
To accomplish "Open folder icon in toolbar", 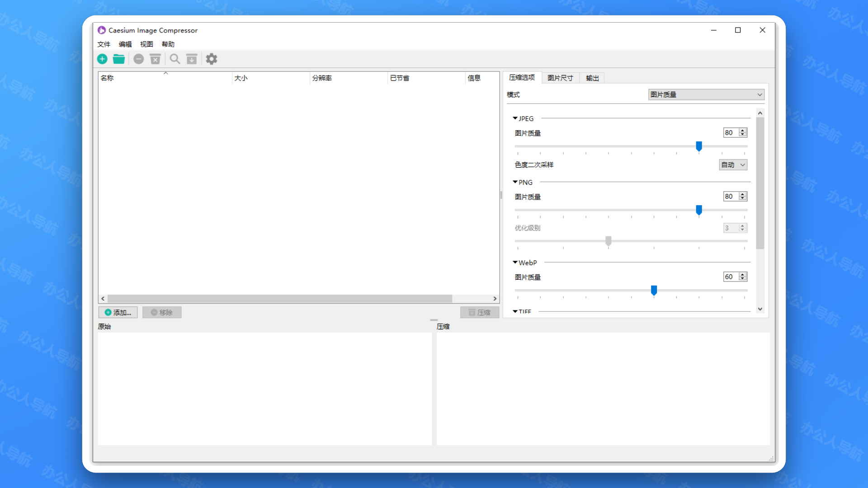I will [x=119, y=59].
